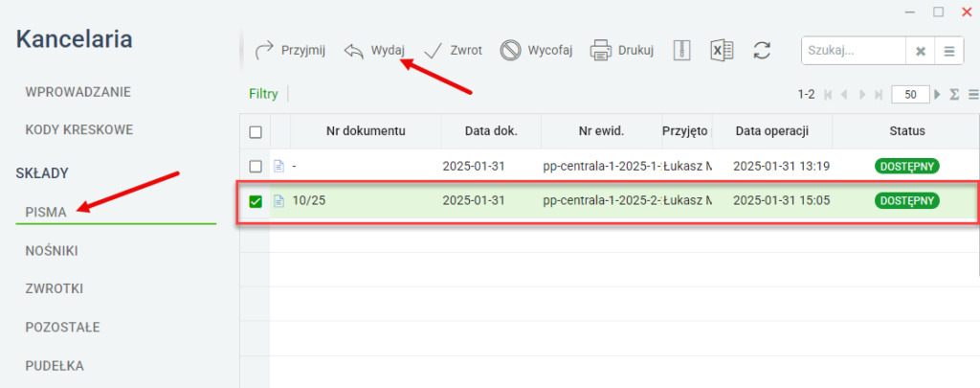Go to first page arrow
This screenshot has height=388, width=980.
pyautogui.click(x=828, y=95)
